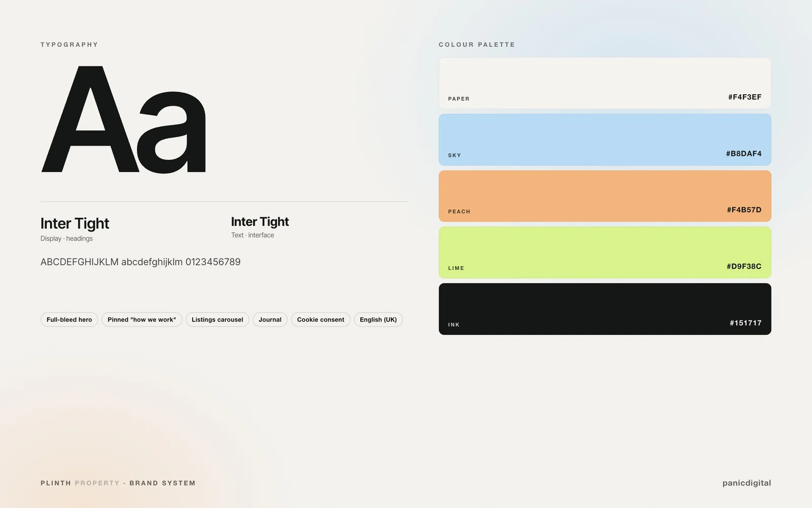812x508 pixels.
Task: Click the Inter Tight text interface heading
Action: pos(260,222)
